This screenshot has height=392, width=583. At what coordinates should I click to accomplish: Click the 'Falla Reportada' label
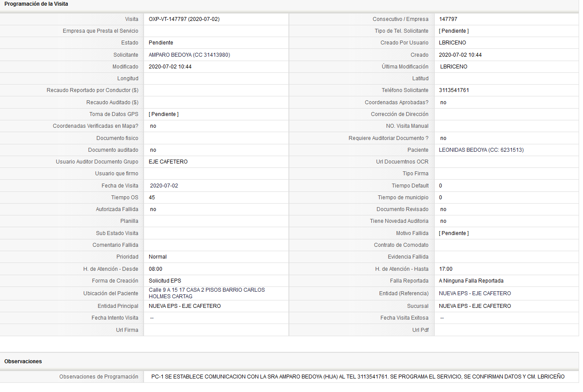(x=409, y=281)
